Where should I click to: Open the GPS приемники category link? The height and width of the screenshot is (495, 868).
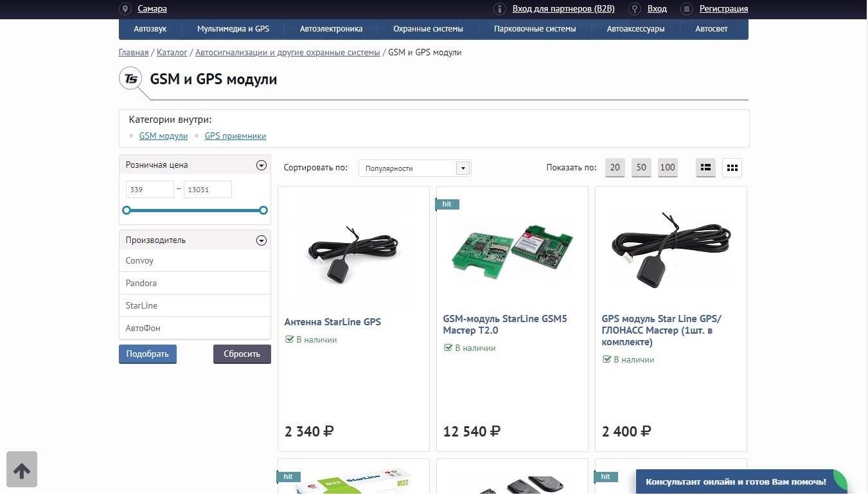tap(235, 136)
